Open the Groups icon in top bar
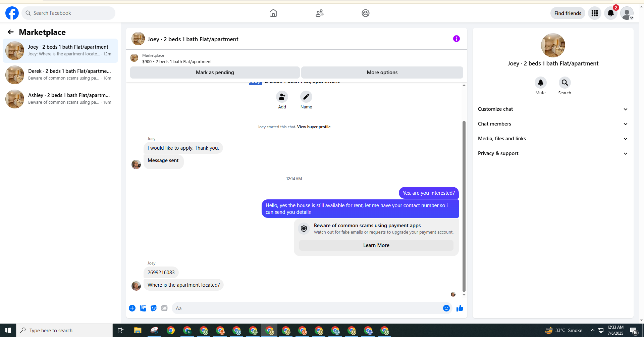The image size is (644, 337). [x=366, y=13]
